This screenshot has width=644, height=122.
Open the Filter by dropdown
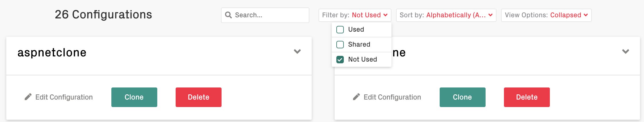355,15
